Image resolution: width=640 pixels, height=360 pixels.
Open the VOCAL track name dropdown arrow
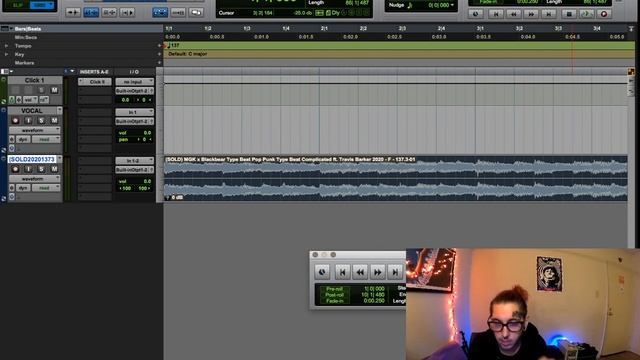[x=60, y=111]
